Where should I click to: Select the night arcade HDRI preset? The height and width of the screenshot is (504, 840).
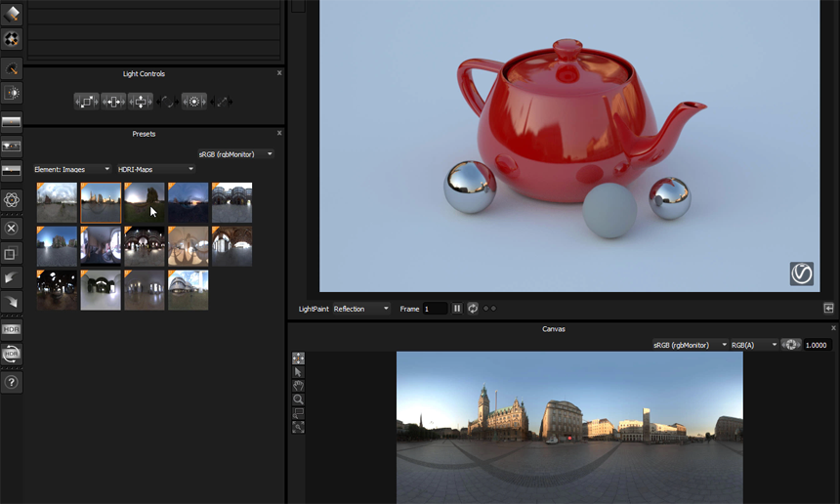point(145,246)
